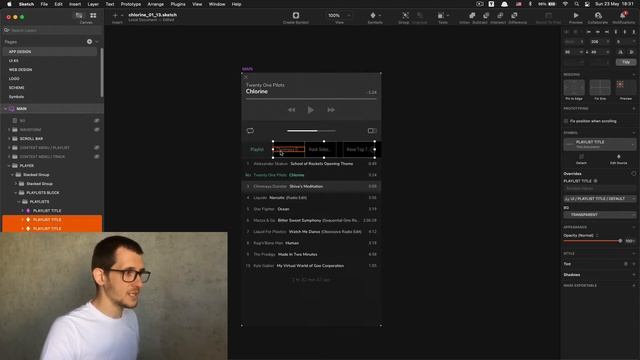
Task: Click the MAIN artboard icon in layer list
Action: [12, 109]
